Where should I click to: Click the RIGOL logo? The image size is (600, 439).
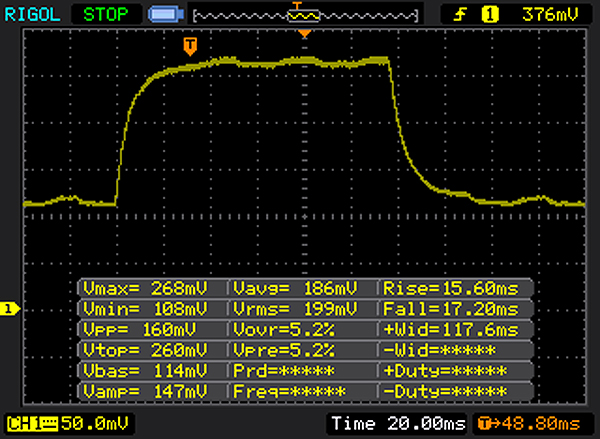[x=32, y=15]
